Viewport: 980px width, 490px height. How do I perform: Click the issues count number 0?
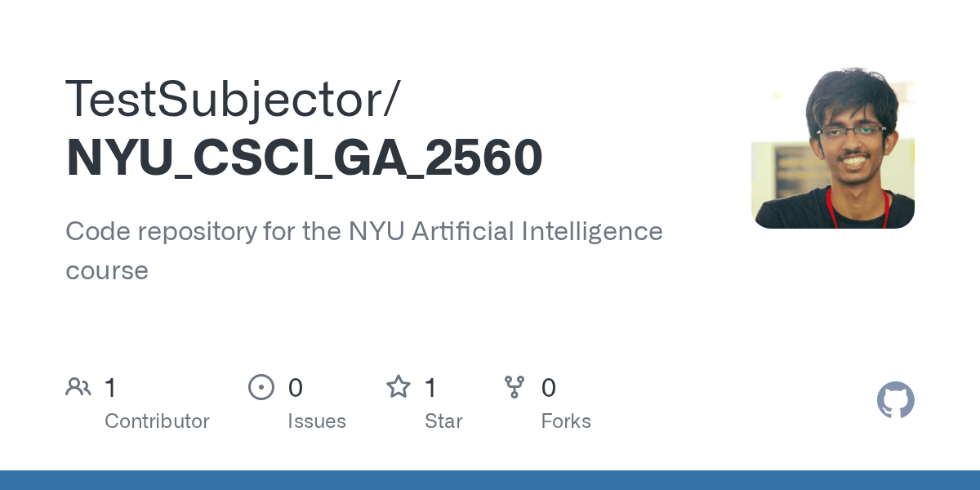pyautogui.click(x=296, y=388)
